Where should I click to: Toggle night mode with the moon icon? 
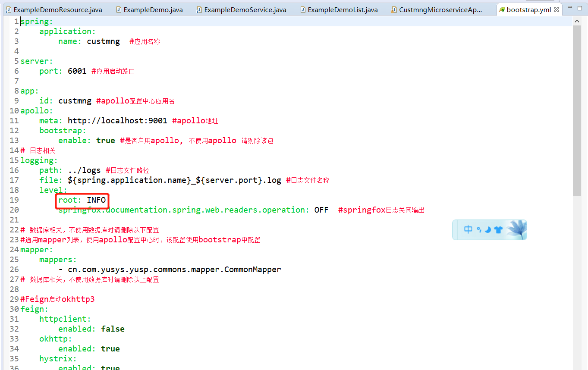(x=487, y=229)
